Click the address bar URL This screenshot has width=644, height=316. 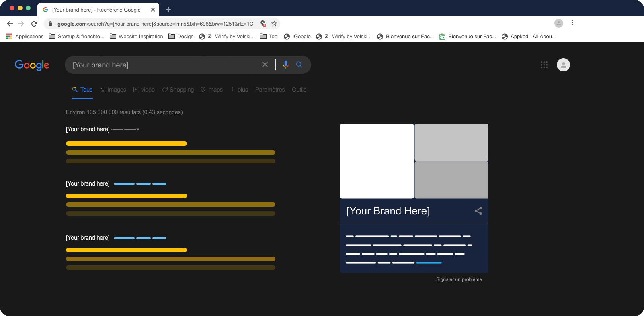[155, 24]
